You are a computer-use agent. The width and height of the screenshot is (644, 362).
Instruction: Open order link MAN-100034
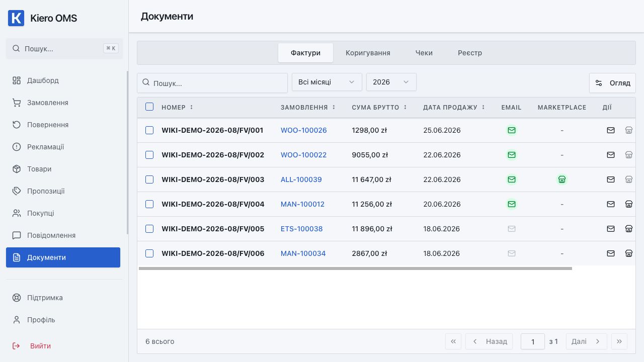303,253
